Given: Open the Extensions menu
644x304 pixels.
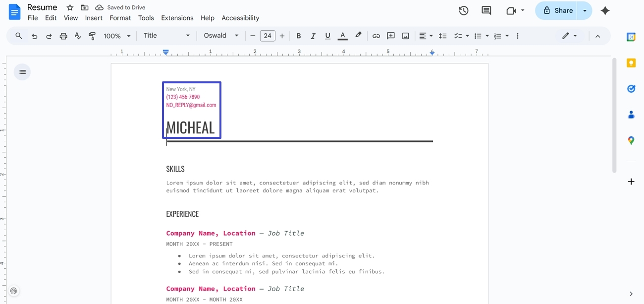Looking at the screenshot, I should (177, 18).
